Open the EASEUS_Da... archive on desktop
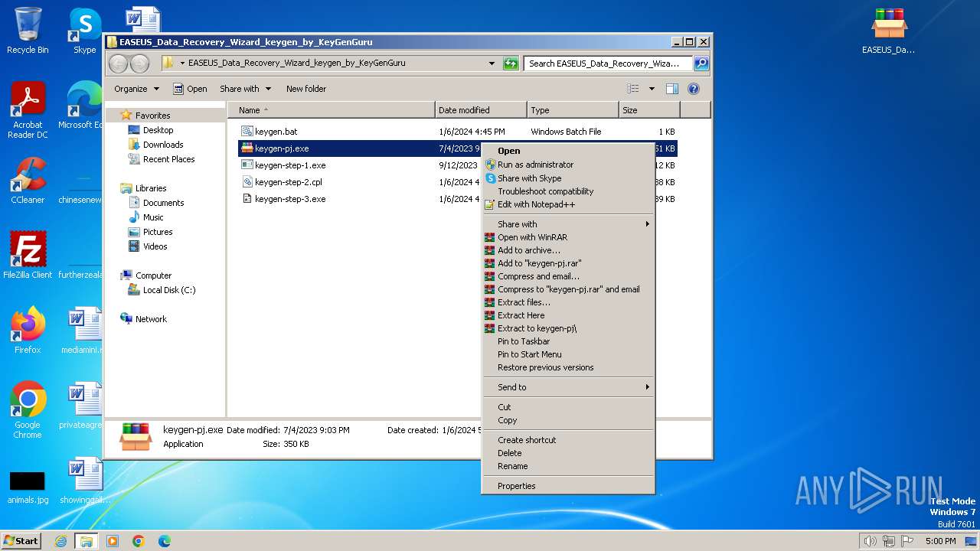Viewport: 980px width, 551px height. point(888,31)
